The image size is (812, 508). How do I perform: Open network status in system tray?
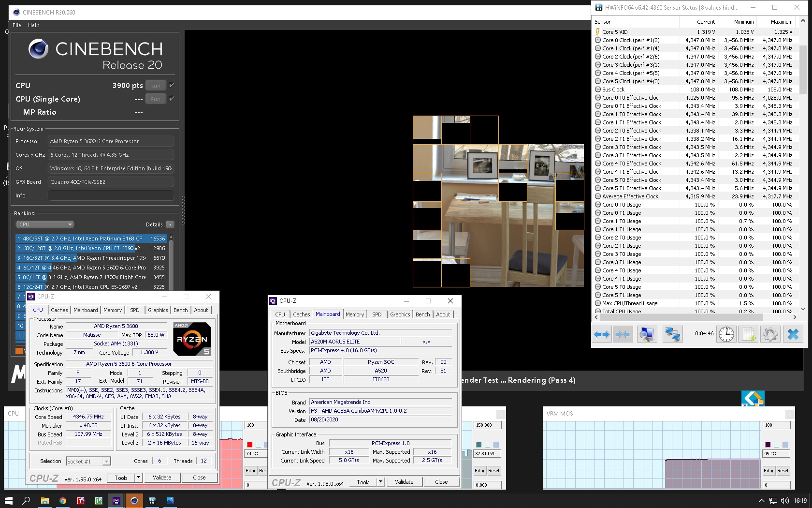773,501
